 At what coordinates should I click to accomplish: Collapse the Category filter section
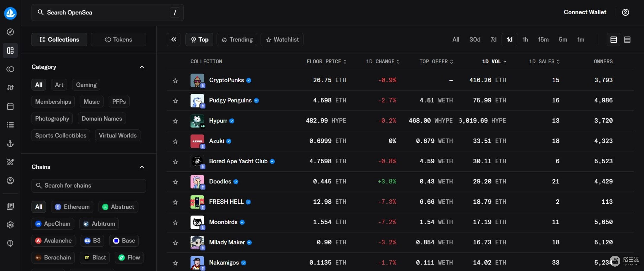[142, 67]
